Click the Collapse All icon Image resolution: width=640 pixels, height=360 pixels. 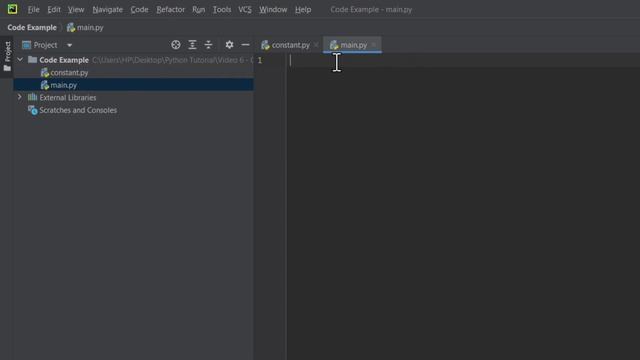[x=209, y=45]
